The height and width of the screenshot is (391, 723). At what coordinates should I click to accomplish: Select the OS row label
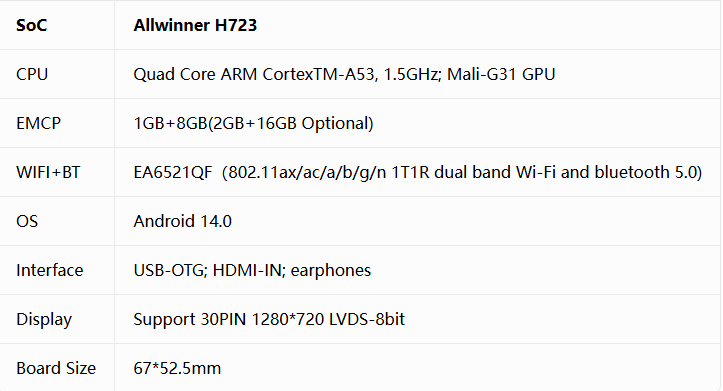[x=27, y=221]
